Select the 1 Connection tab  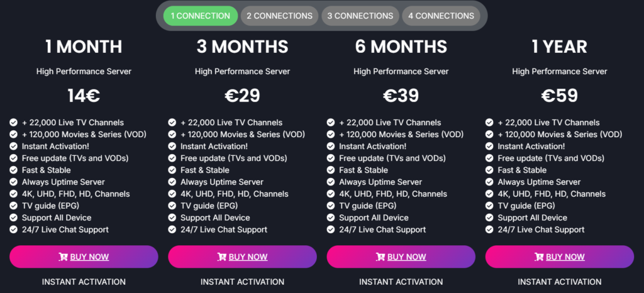(x=201, y=16)
